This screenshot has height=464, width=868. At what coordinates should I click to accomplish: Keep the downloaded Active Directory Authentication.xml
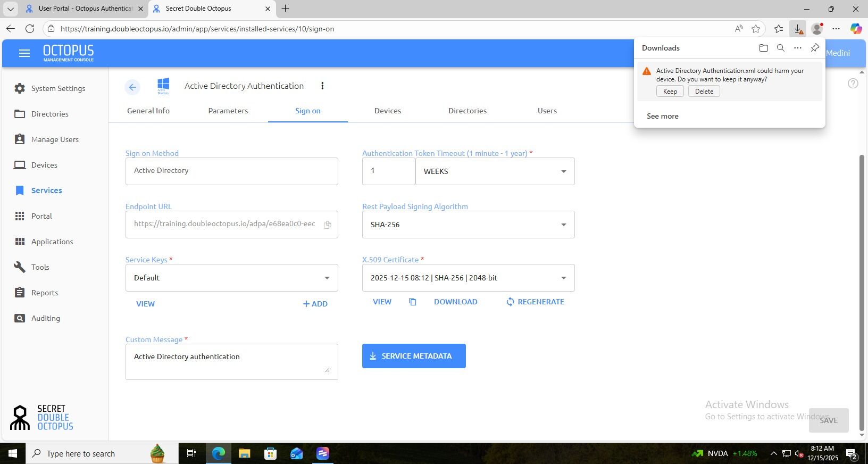pos(670,92)
